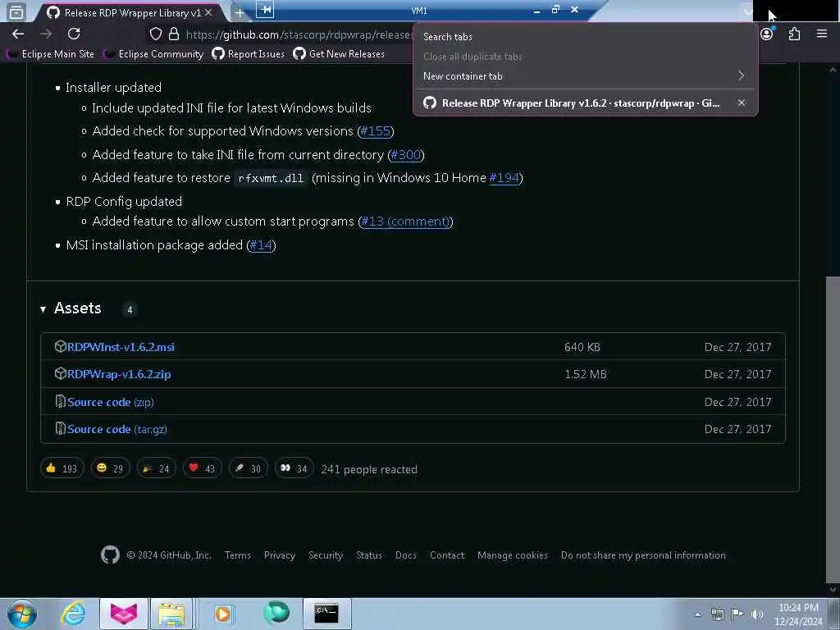The width and height of the screenshot is (840, 630).
Task: Launch Internet Explorer from taskbar
Action: pyautogui.click(x=73, y=614)
